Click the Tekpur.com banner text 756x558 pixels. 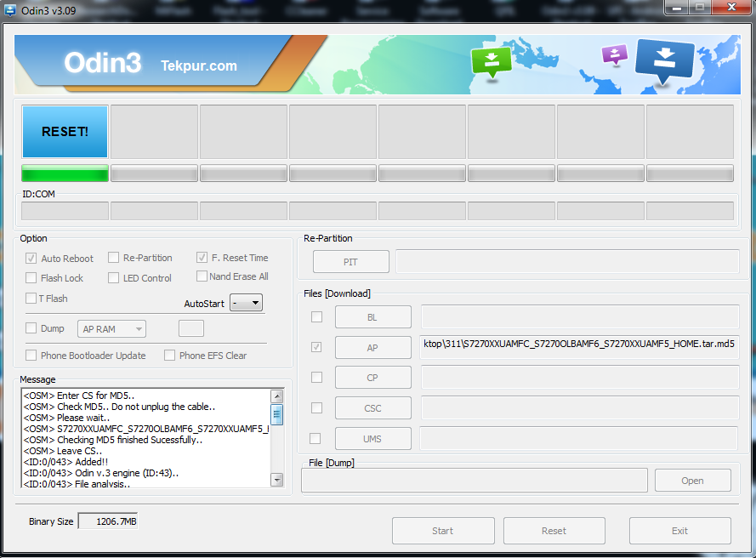199,65
